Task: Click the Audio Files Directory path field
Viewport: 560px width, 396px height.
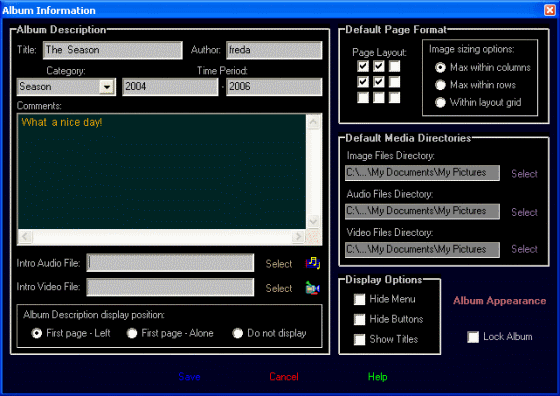Action: tap(422, 211)
